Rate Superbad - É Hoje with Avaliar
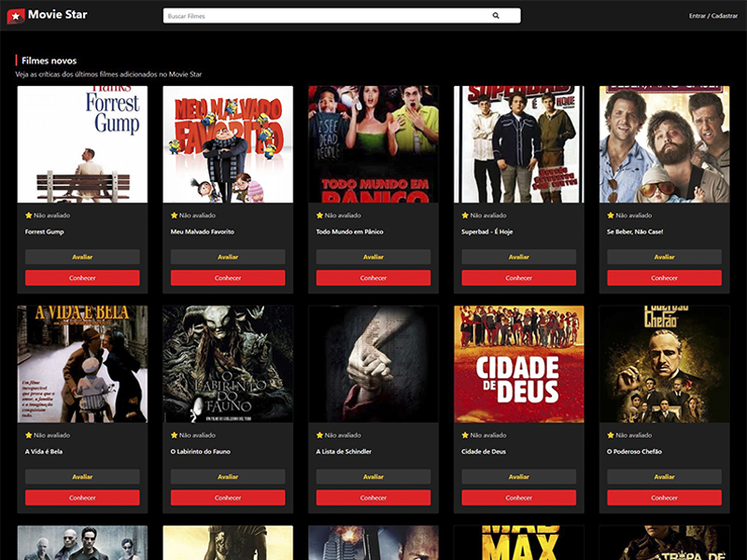 (x=519, y=257)
